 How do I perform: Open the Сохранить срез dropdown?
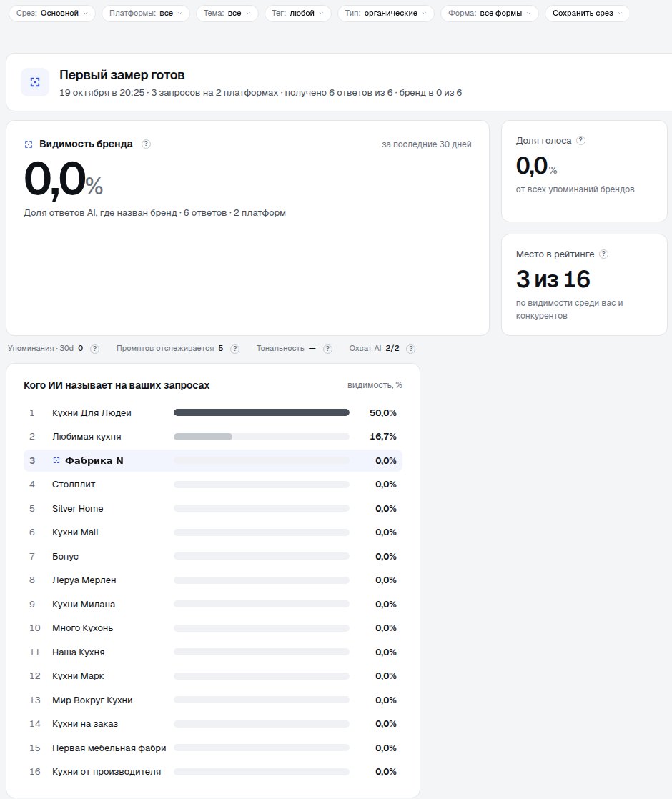pyautogui.click(x=588, y=14)
